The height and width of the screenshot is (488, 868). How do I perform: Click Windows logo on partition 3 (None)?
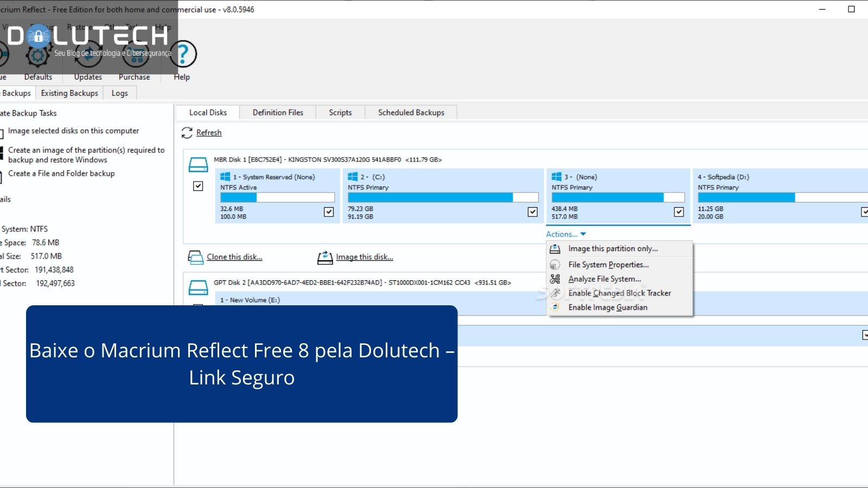pyautogui.click(x=557, y=177)
